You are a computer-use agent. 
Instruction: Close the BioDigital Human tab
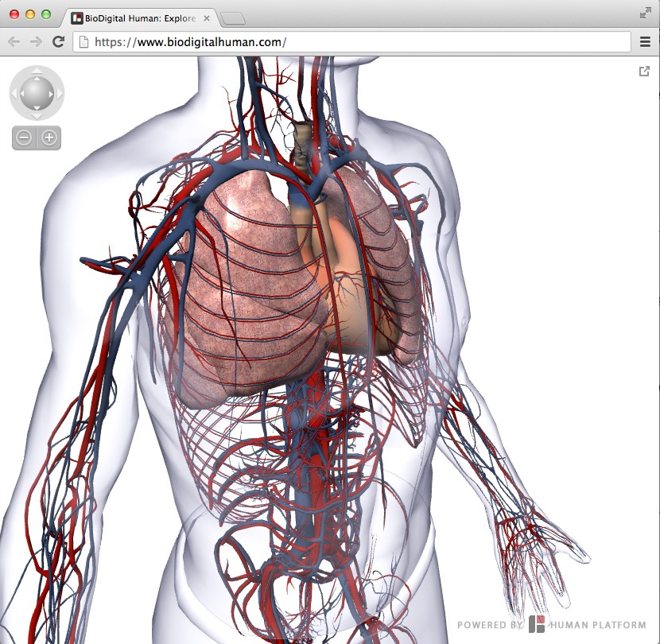click(x=207, y=17)
